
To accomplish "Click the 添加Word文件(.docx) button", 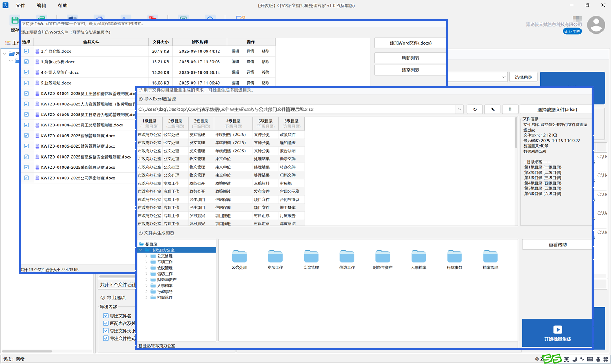I will pyautogui.click(x=410, y=43).
